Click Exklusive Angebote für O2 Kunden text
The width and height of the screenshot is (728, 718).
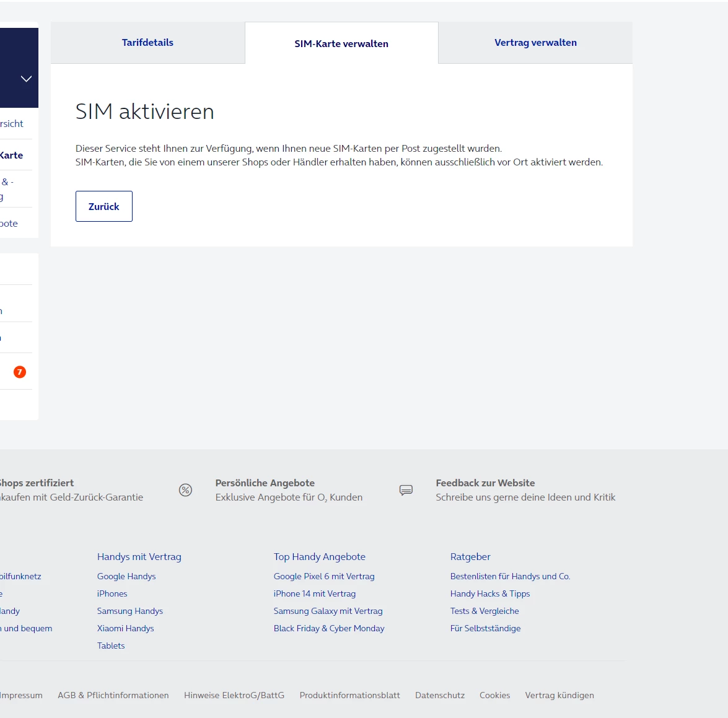click(x=289, y=497)
